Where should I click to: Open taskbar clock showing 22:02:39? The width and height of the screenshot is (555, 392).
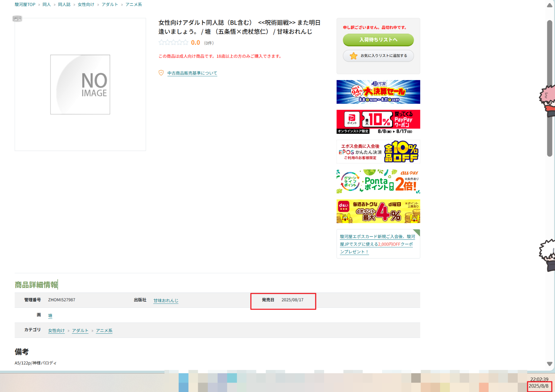539,379
